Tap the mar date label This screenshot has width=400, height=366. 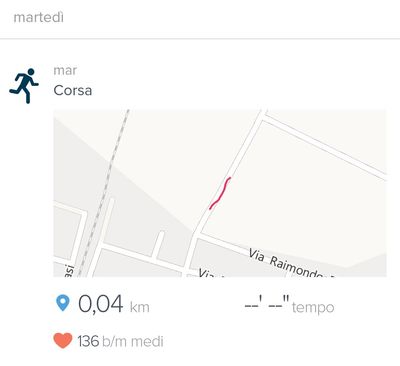tap(65, 70)
